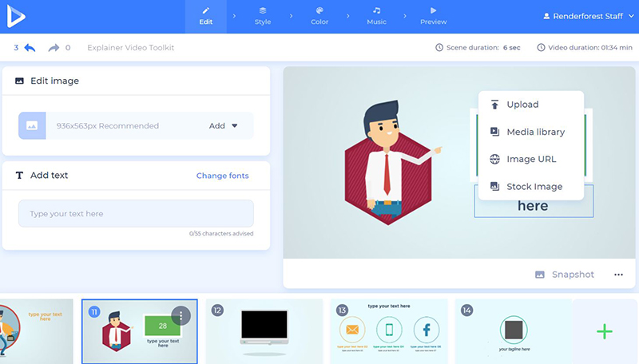
Task: Select Media library from the menu
Action: [531, 132]
